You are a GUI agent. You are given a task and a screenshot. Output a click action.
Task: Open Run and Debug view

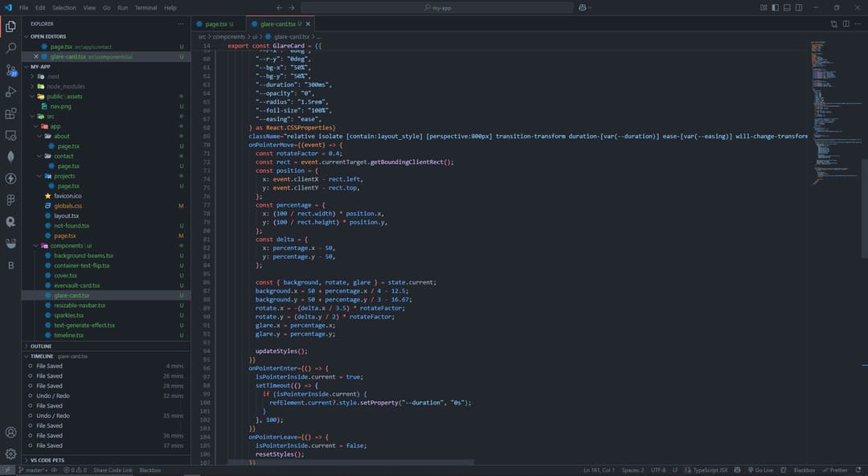[10, 92]
